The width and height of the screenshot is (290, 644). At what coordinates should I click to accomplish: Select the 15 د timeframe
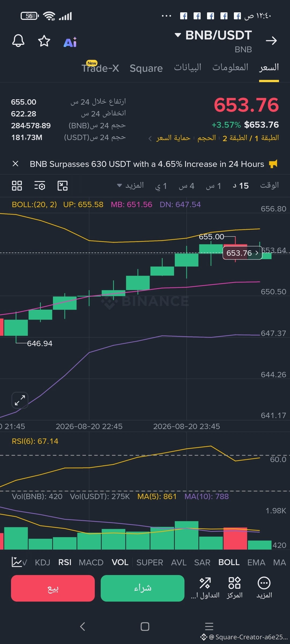[241, 186]
